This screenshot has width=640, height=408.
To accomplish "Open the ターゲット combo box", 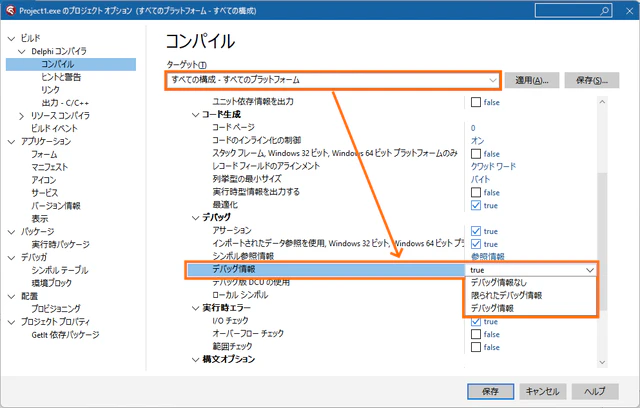I will (332, 80).
